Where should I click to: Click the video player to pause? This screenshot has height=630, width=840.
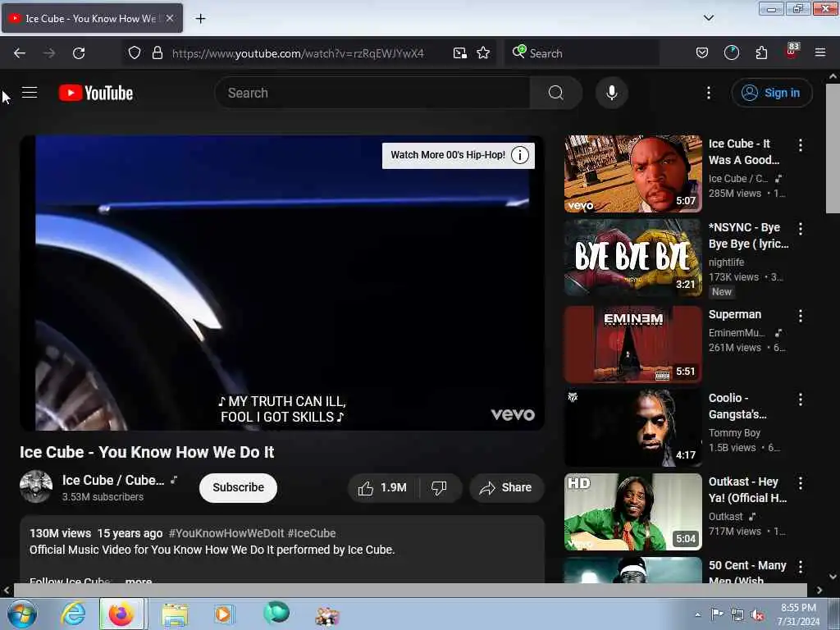point(282,282)
